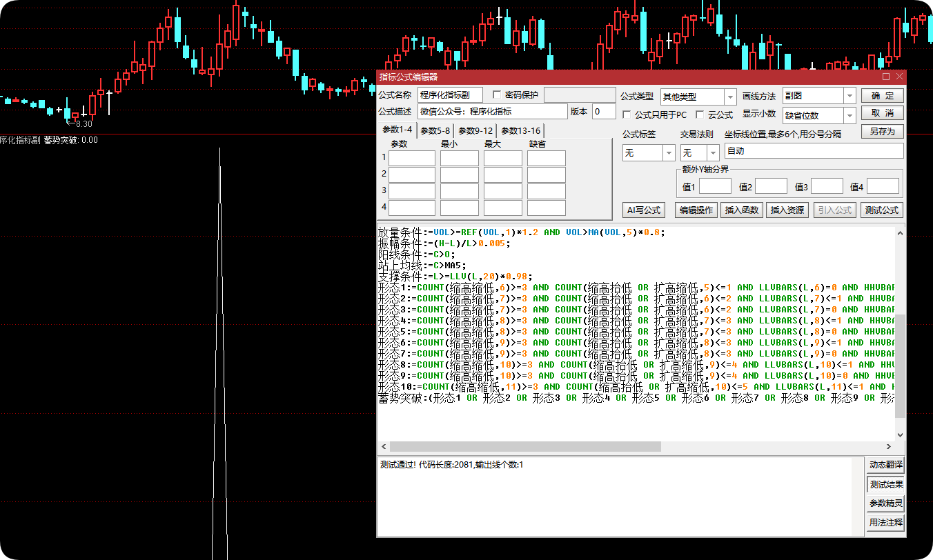Click 插入资源 button
Viewport: 933px width, 560px height.
point(787,210)
